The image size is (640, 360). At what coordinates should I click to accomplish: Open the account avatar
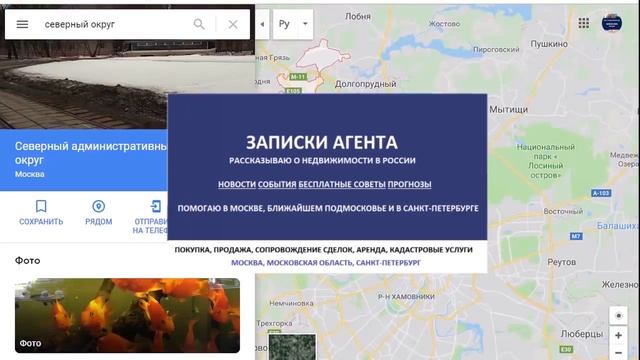pos(612,23)
